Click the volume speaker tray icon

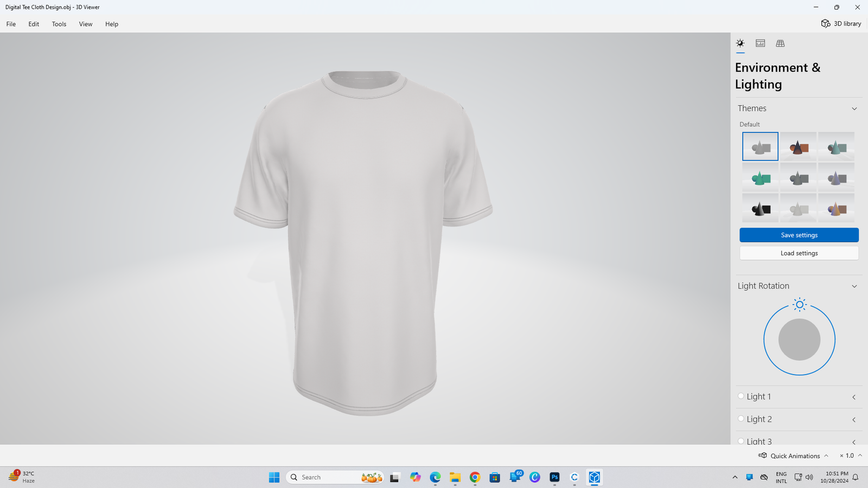tap(809, 477)
